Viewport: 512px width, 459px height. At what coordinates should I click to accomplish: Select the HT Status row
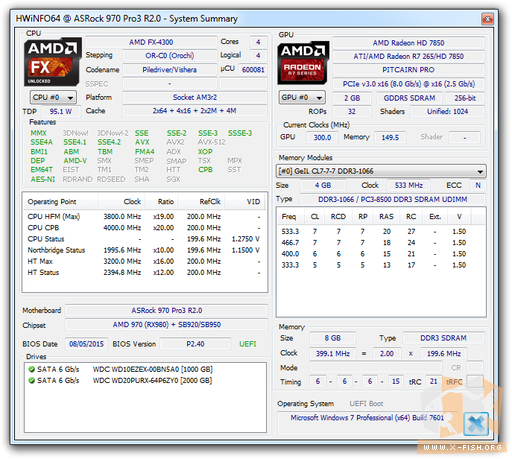click(x=144, y=273)
